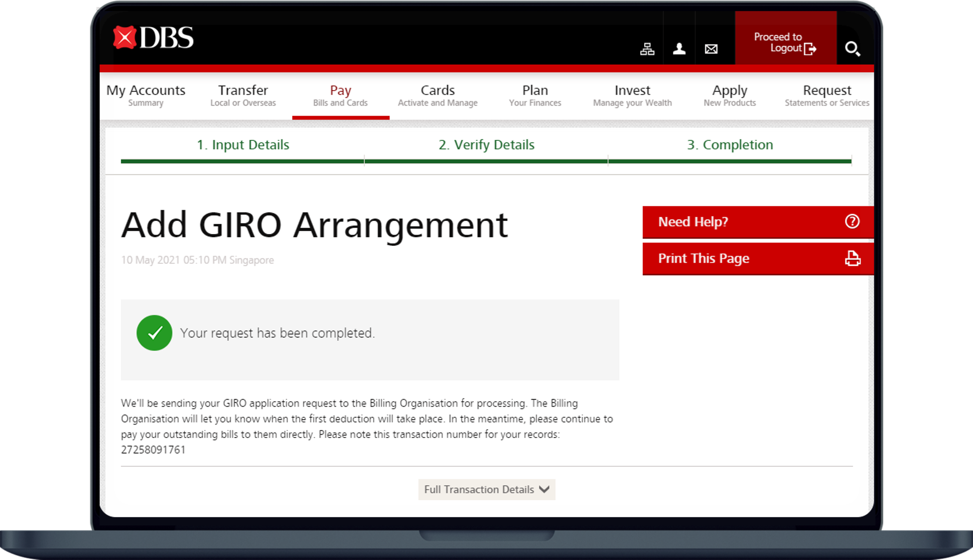The height and width of the screenshot is (560, 973).
Task: Open Cards Activate and Manage menu
Action: [x=438, y=96]
